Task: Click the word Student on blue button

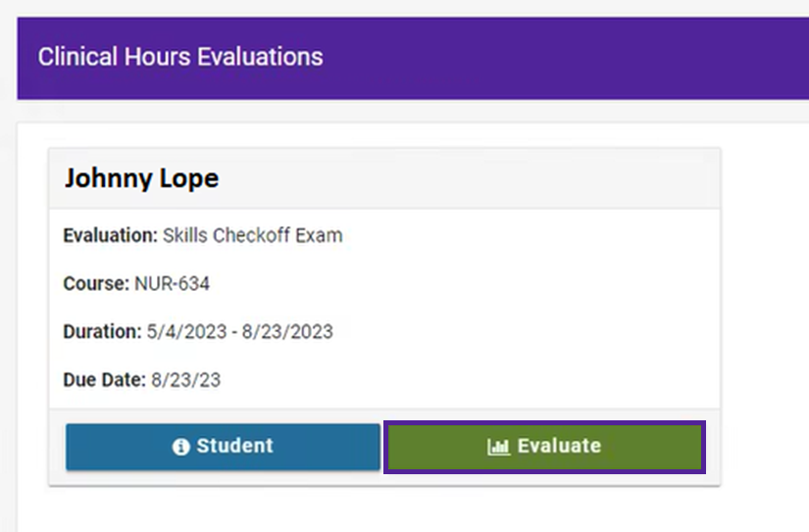Action: (234, 446)
